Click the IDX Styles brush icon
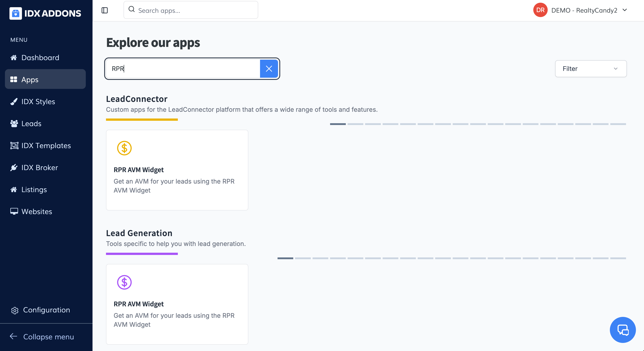This screenshot has width=644, height=351. pyautogui.click(x=14, y=102)
